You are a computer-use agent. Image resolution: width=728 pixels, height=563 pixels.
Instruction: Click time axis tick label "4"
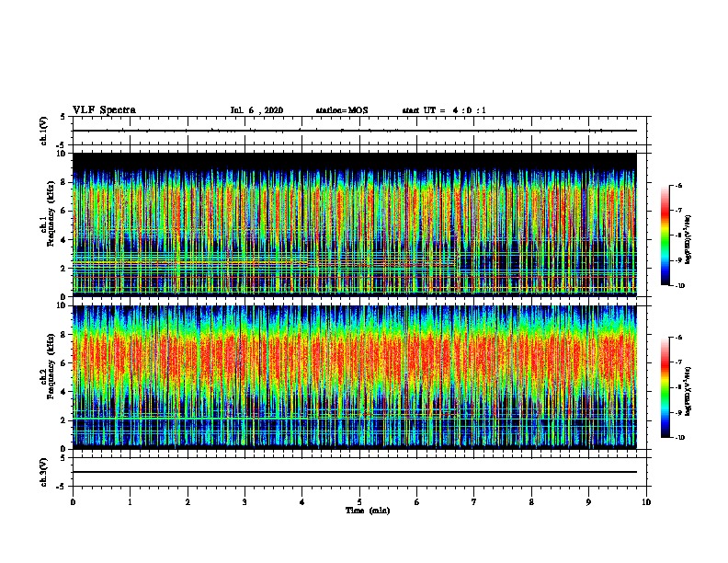click(x=302, y=501)
